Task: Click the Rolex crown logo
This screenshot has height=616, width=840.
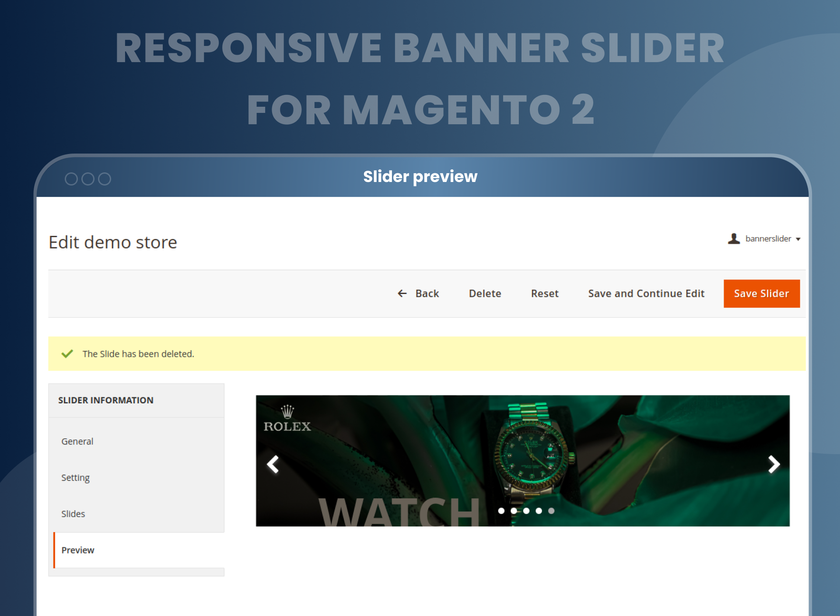Action: tap(287, 412)
